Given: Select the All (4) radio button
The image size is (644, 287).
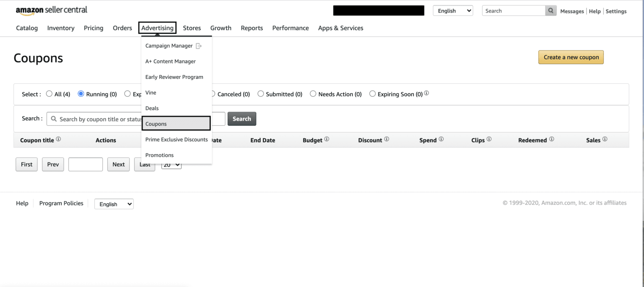Looking at the screenshot, I should [x=49, y=94].
